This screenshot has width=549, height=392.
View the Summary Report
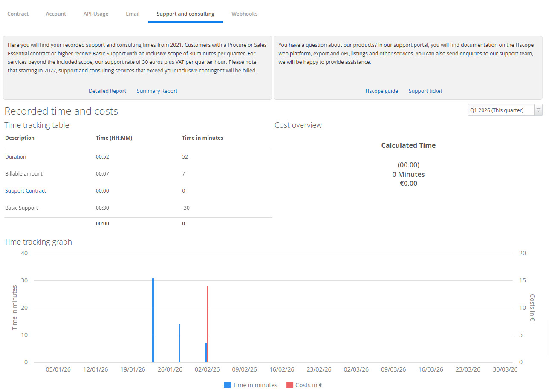[x=157, y=91]
